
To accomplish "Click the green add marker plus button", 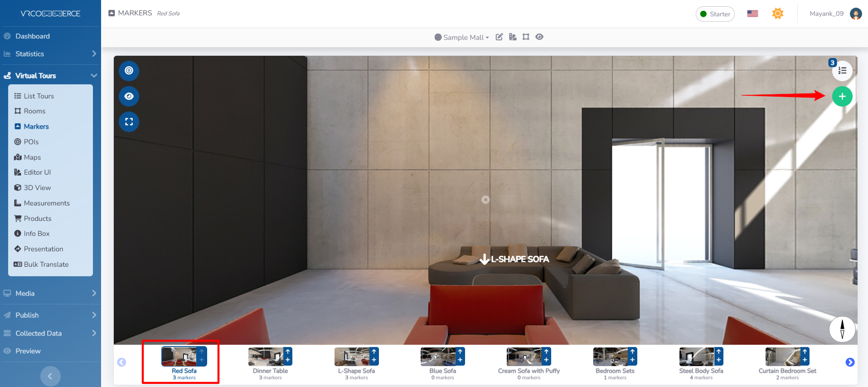I will coord(842,97).
